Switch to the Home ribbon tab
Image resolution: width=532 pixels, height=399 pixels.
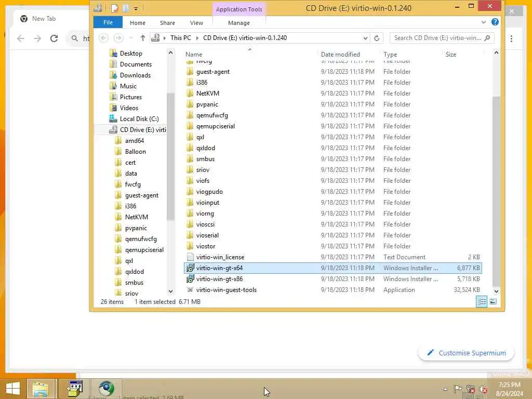tap(137, 23)
